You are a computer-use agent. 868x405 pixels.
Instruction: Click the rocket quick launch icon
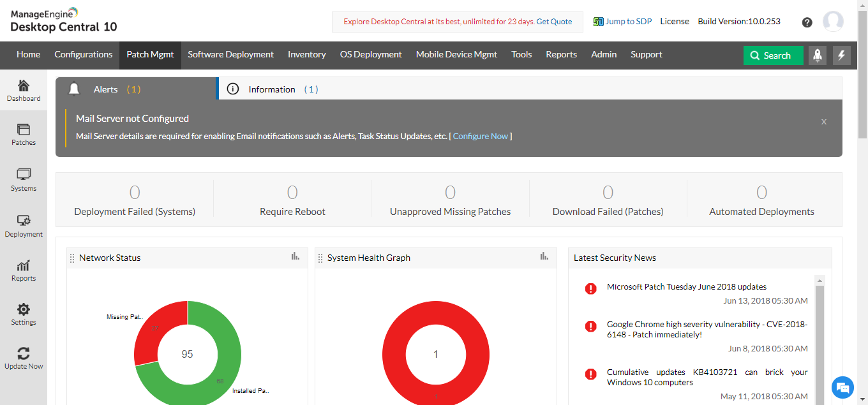coord(818,55)
